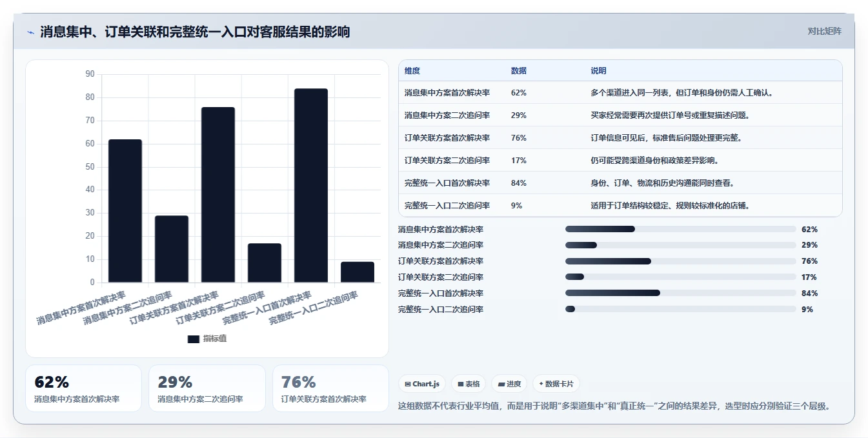
Task: Click the 对比矩阵 label in header
Action: point(824,31)
